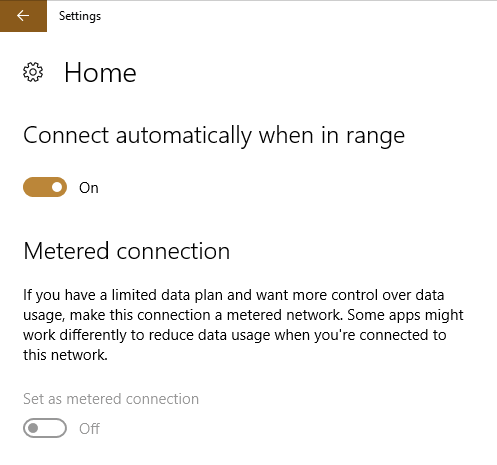Click the words "metered network" in the description
Screen dimensions: 497x465
click(x=285, y=315)
